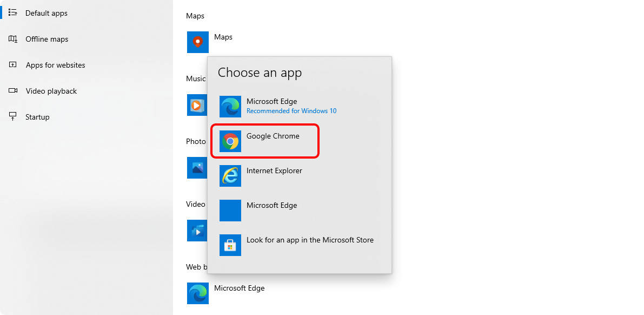Click the partially hidden Music player icon
The height and width of the screenshot is (315, 644).
[x=196, y=105]
